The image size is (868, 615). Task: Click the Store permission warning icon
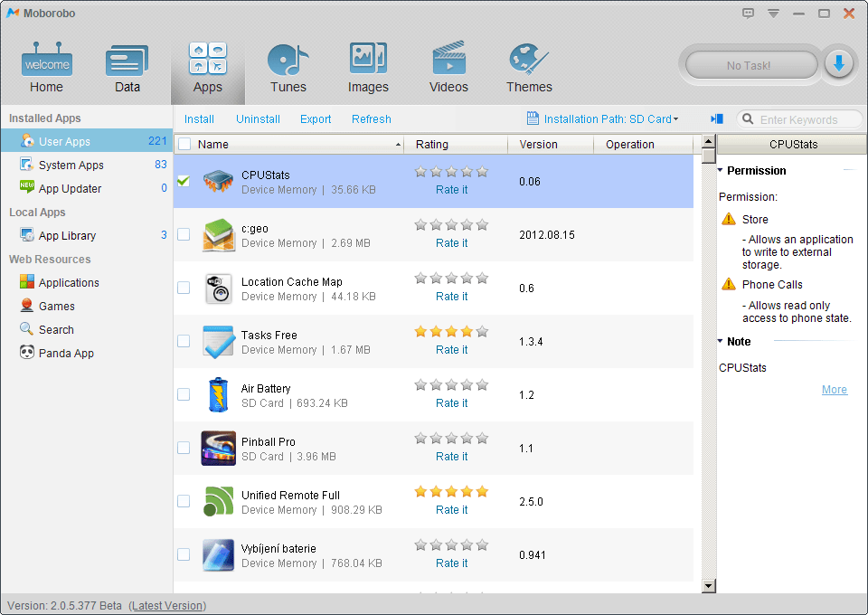729,219
